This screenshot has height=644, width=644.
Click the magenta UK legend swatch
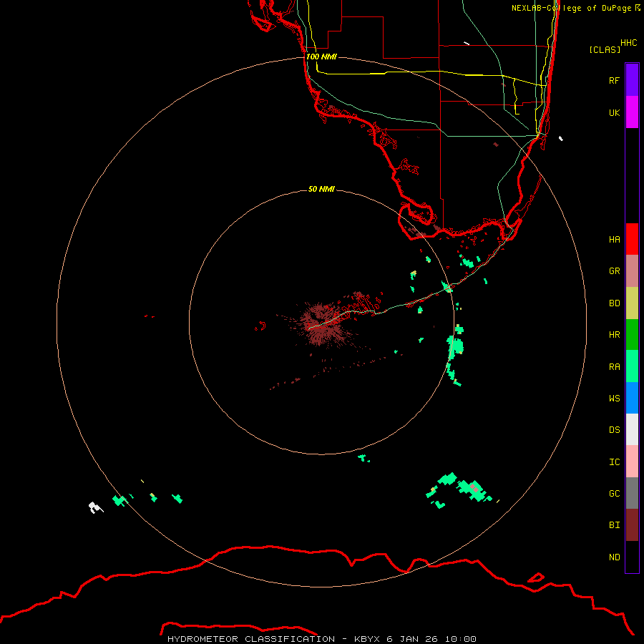click(632, 112)
